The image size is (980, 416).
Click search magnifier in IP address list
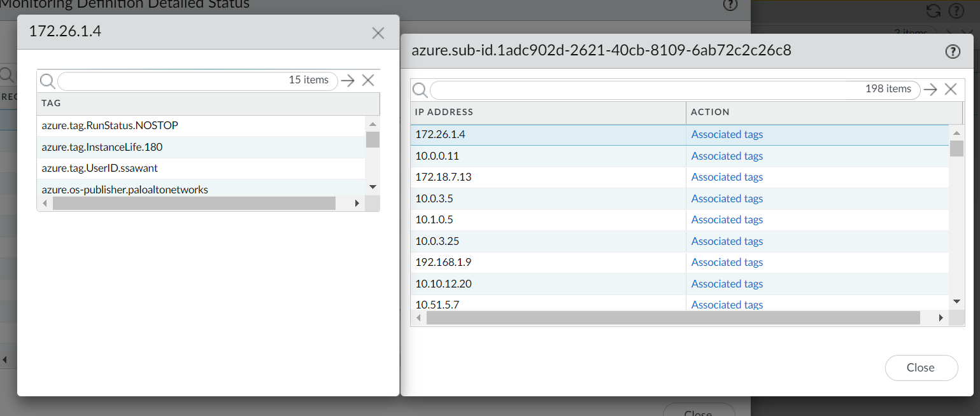420,90
